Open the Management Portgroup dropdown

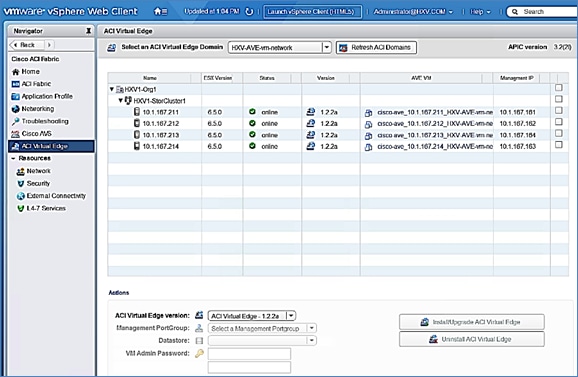coord(311,328)
